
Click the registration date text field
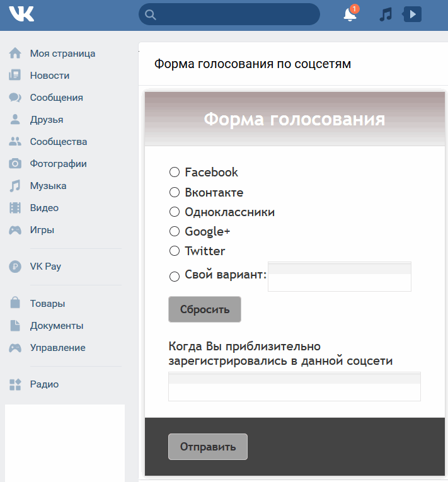294,386
